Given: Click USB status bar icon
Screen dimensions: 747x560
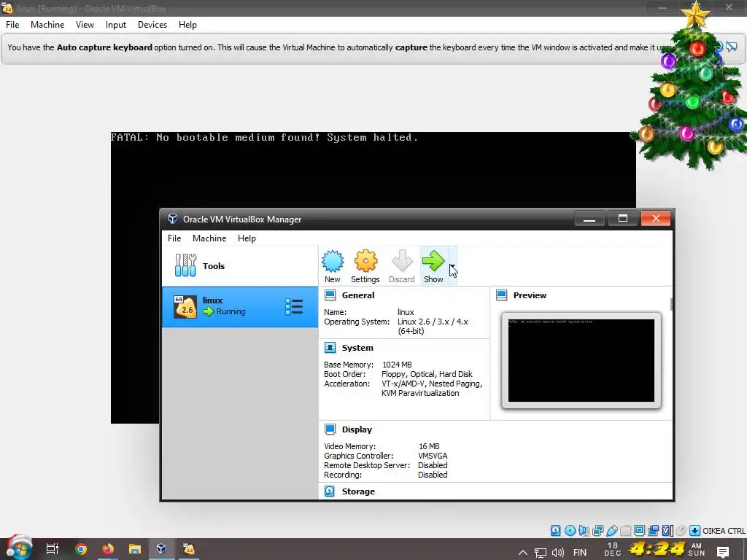Looking at the screenshot, I should point(612,531).
